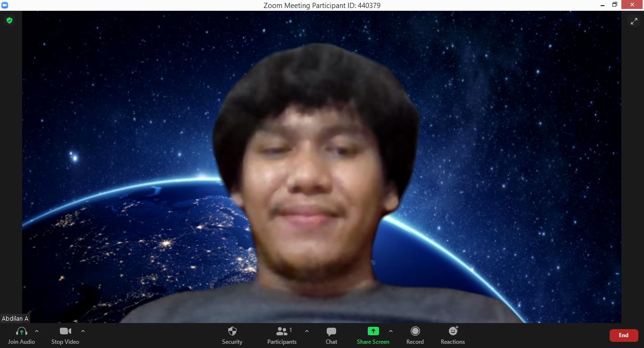
Task: Click the Zoom app icon in title bar
Action: 5,5
